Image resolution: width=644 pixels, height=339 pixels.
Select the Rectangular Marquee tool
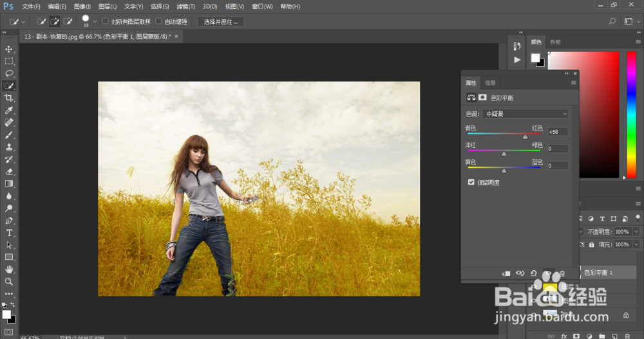pyautogui.click(x=8, y=62)
